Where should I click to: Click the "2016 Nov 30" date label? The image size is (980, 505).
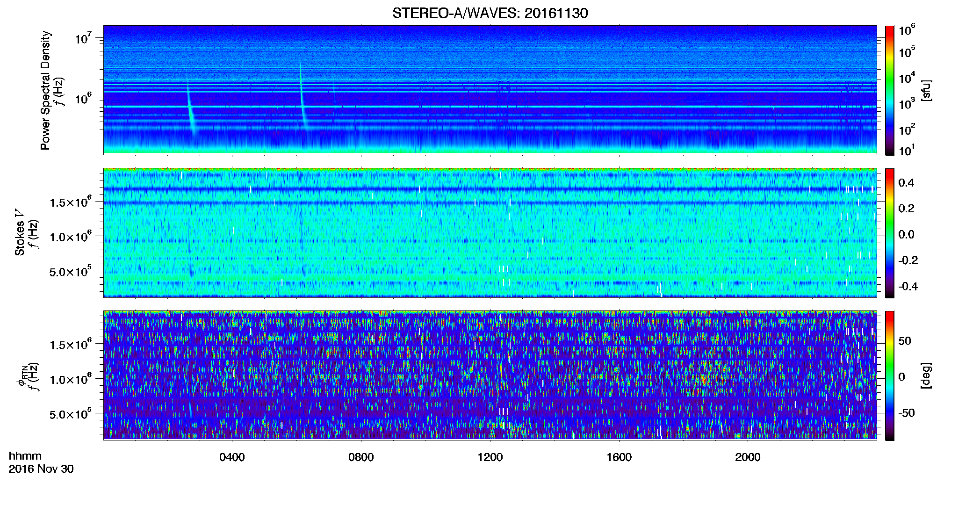[x=41, y=469]
